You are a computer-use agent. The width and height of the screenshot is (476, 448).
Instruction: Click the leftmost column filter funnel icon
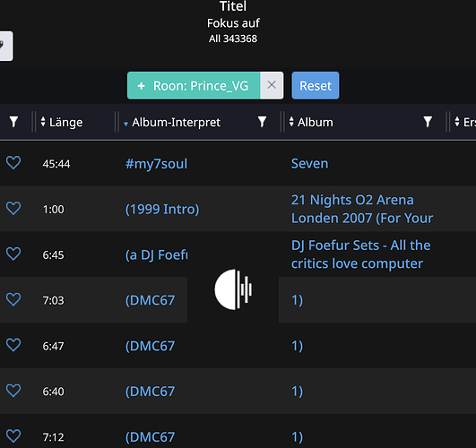(13, 122)
